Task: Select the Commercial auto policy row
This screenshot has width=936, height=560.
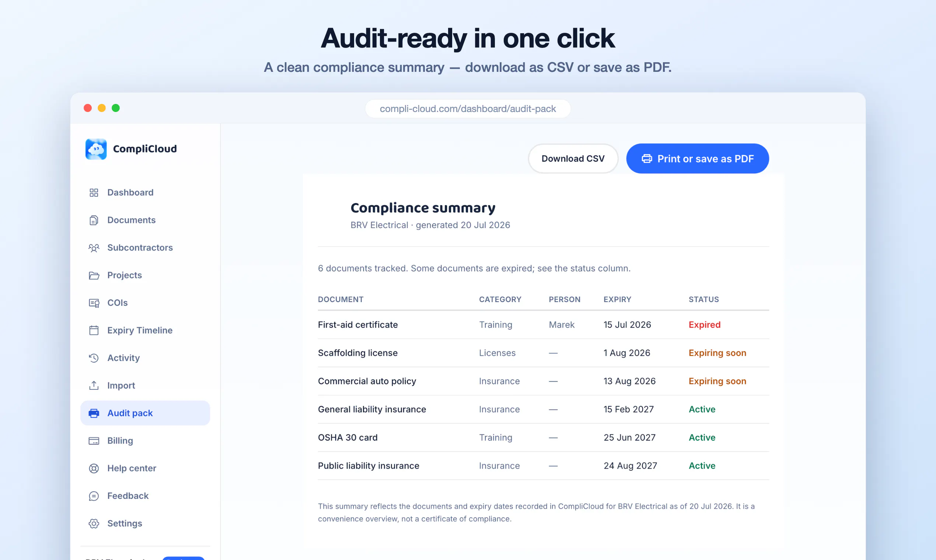Action: (544, 381)
